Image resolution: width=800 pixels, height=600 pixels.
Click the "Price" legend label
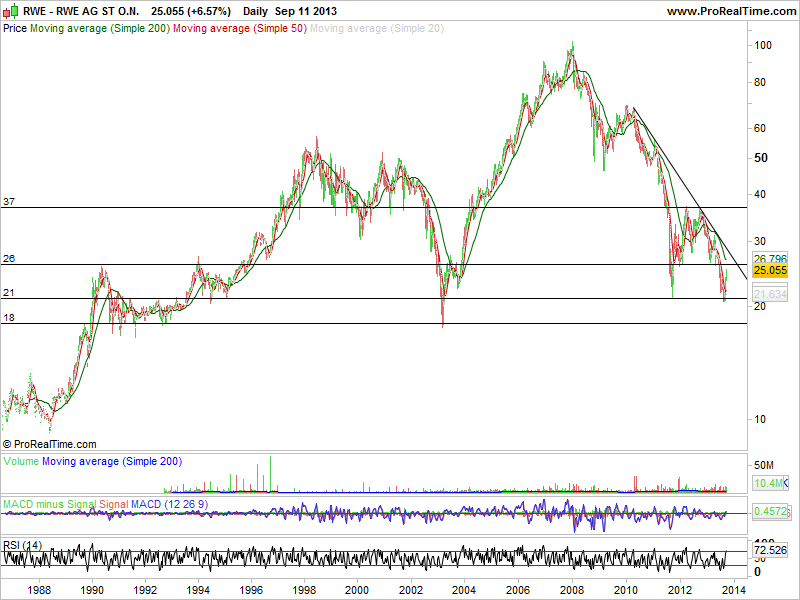point(15,29)
